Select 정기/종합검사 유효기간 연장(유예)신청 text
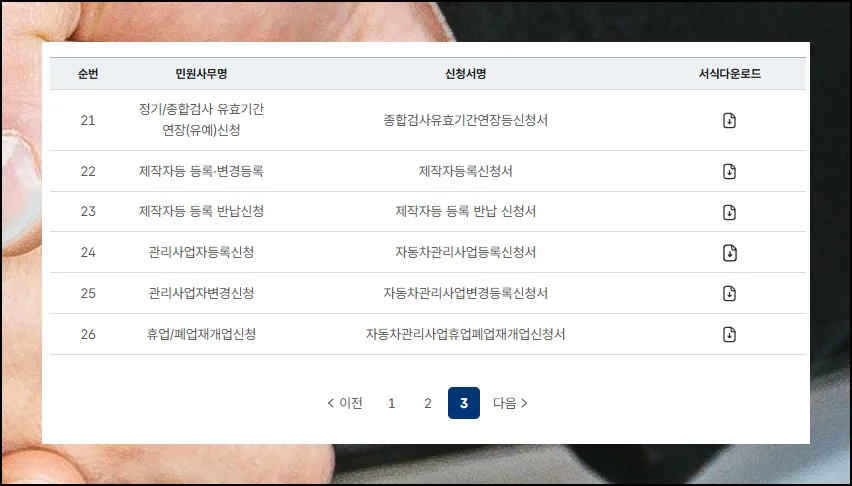 point(201,120)
